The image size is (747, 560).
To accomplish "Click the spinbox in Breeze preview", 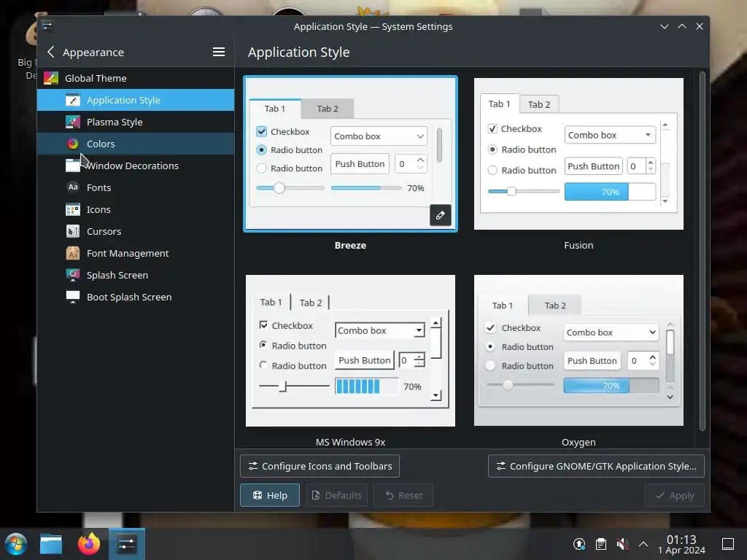I will point(411,164).
